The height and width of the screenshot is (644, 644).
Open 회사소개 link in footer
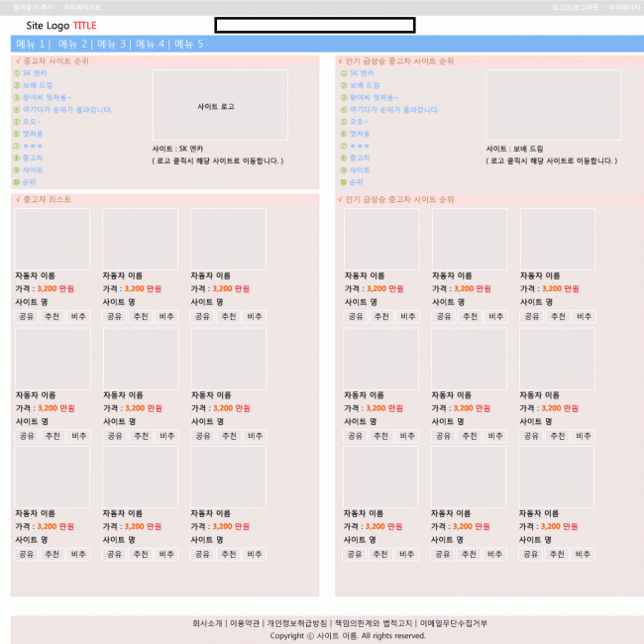coord(208,623)
